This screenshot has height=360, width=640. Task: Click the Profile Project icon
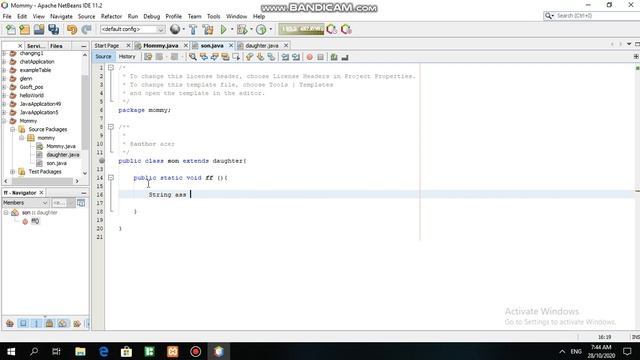point(261,29)
